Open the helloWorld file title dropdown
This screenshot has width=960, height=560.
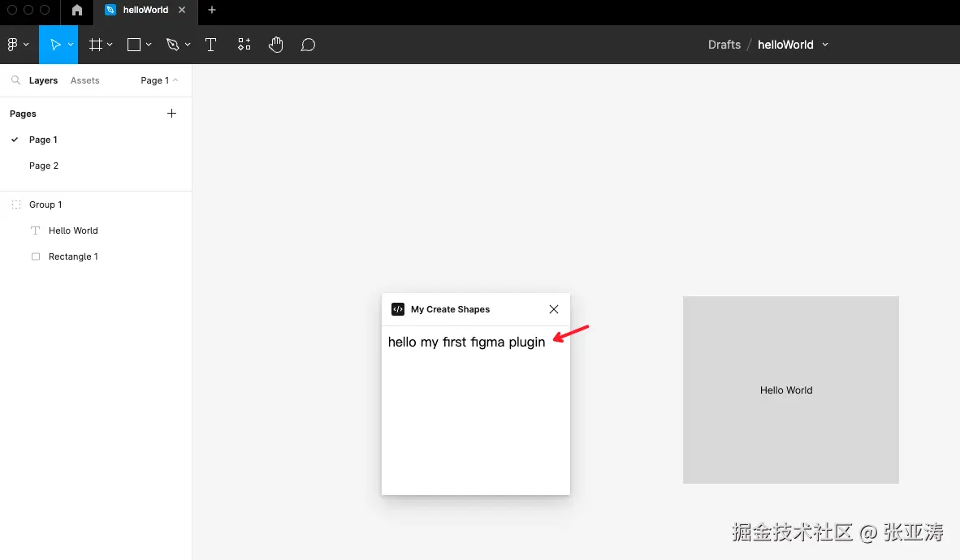coord(825,45)
